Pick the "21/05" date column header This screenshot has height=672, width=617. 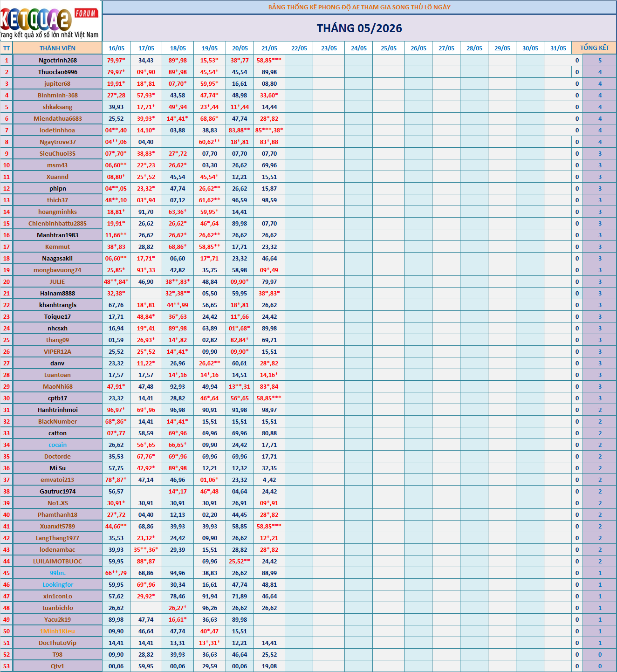click(269, 48)
